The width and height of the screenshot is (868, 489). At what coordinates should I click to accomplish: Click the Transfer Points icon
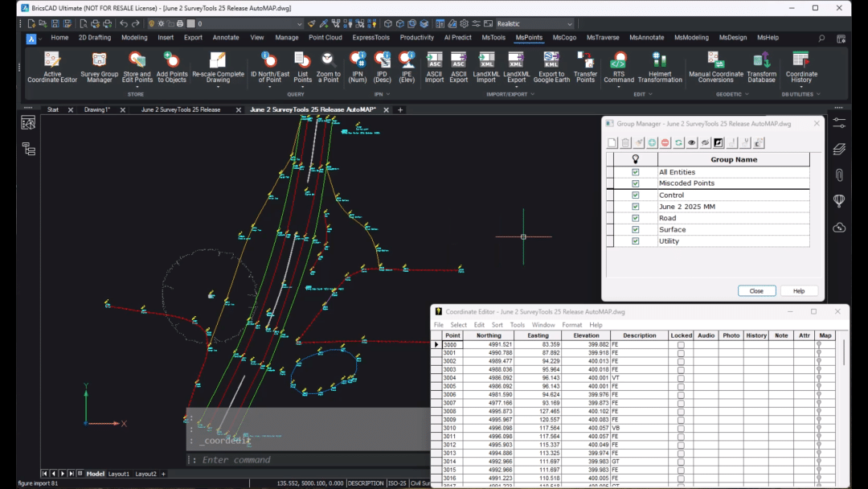pos(585,61)
